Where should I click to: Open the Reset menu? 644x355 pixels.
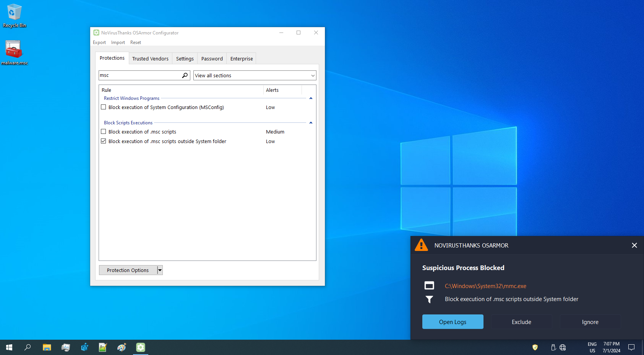point(136,42)
